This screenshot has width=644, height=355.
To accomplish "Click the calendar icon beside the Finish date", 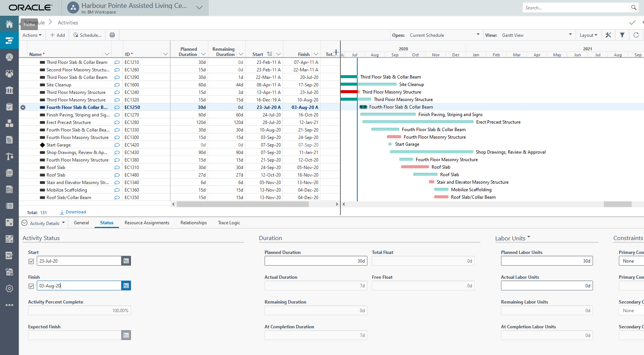I will tap(126, 286).
